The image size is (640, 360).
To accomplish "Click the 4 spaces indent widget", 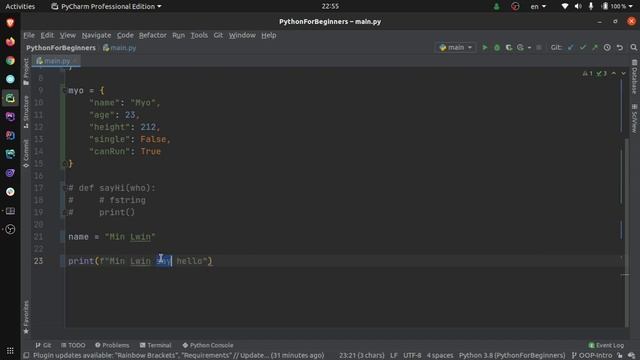I will (440, 356).
